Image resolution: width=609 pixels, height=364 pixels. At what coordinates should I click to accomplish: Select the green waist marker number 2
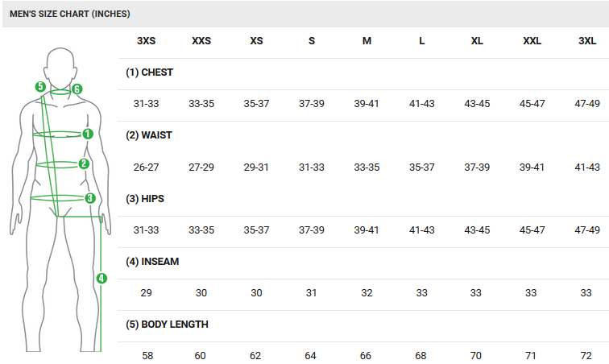84,163
